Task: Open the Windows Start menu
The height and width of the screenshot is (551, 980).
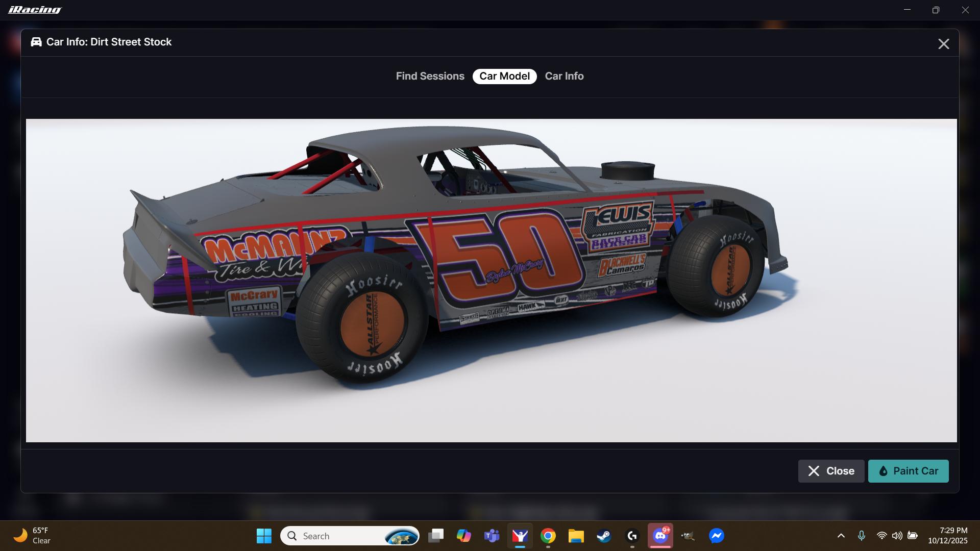Action: click(264, 536)
